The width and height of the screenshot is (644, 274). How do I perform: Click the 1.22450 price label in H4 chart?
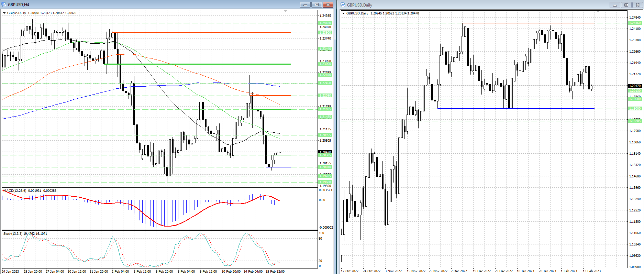click(325, 83)
